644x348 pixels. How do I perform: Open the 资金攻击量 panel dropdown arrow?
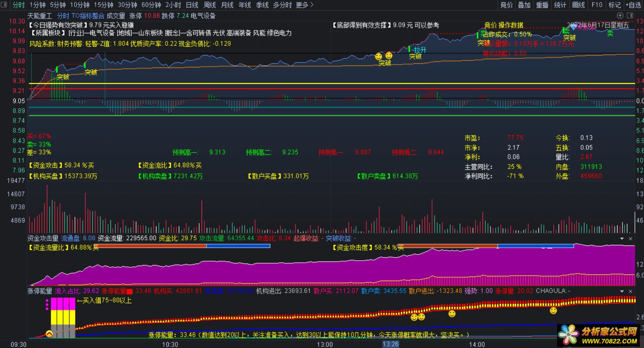(x=622, y=239)
